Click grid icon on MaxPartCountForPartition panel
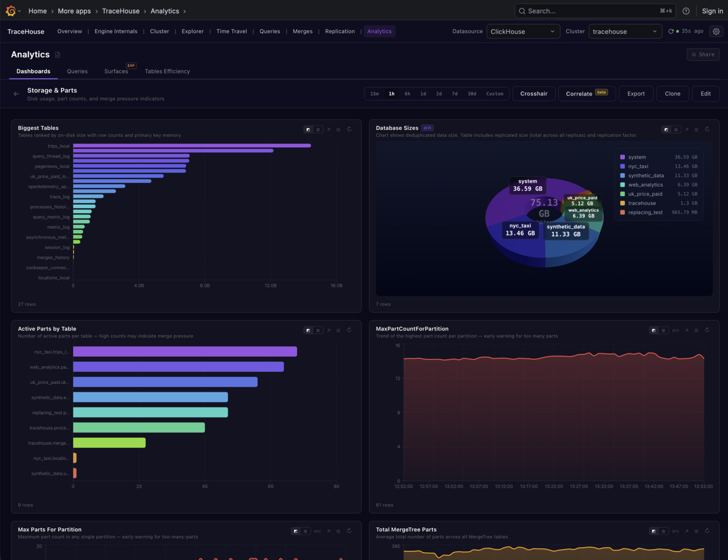 696,330
